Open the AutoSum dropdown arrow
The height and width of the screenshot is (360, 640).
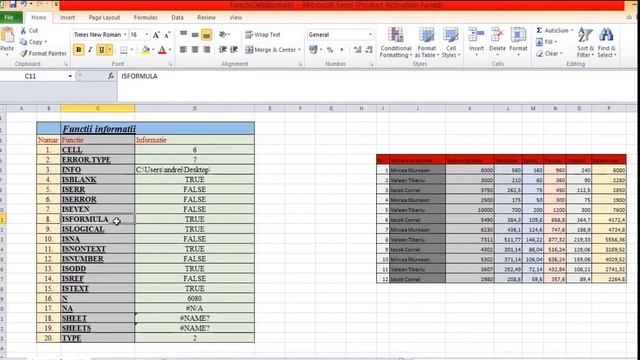click(x=572, y=31)
